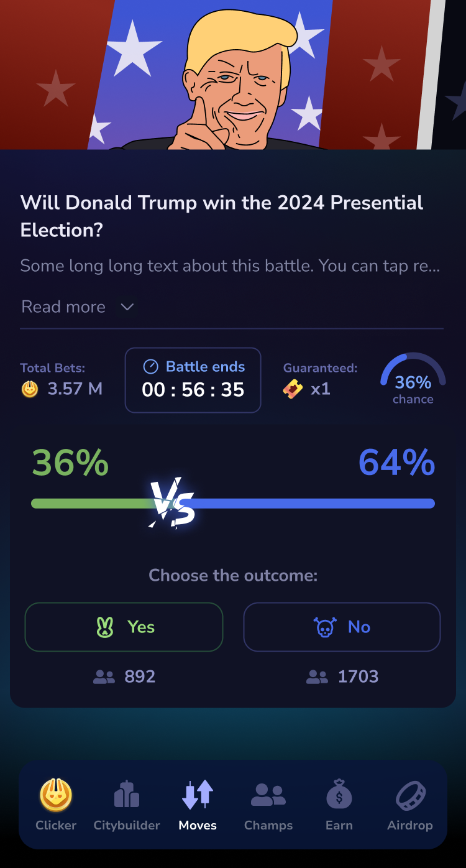Tap the Total Bets coin icon

click(30, 389)
